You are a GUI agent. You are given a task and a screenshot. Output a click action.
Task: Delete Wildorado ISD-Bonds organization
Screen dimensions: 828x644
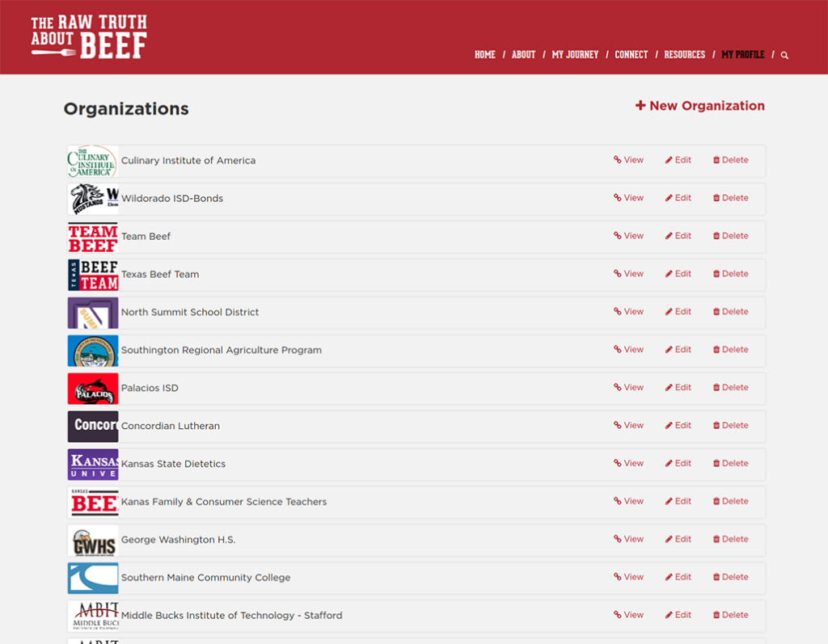coord(730,198)
